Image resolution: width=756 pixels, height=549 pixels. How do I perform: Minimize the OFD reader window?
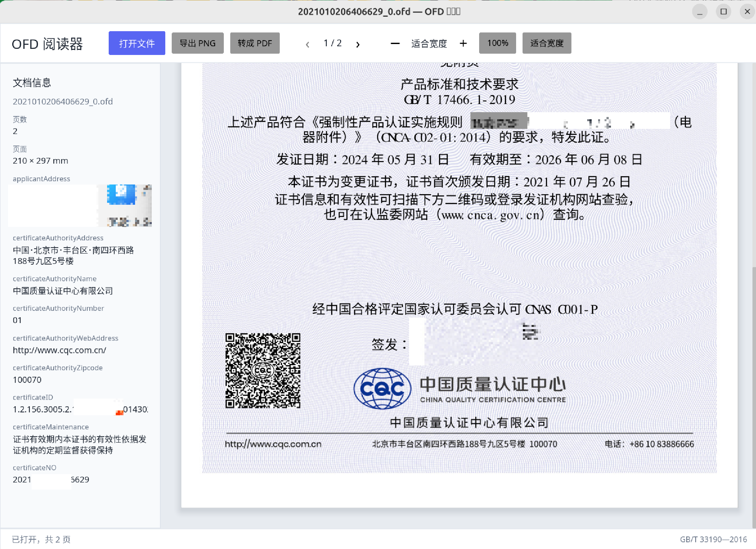click(700, 12)
